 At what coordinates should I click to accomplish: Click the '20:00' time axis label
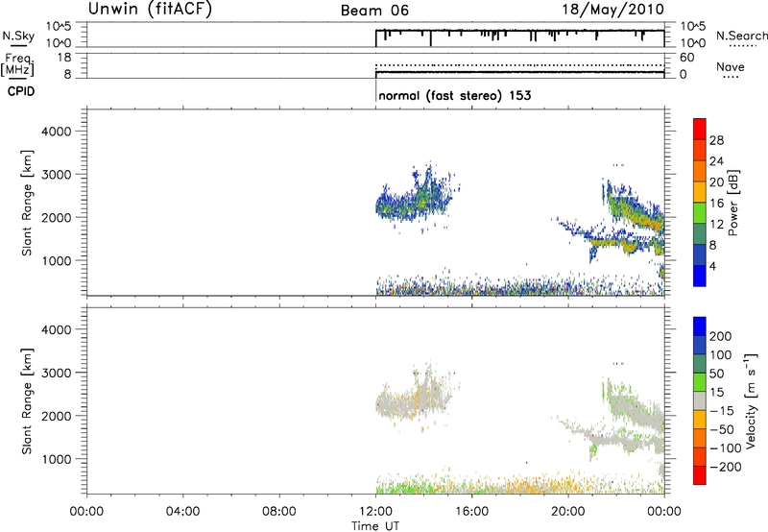[x=568, y=512]
